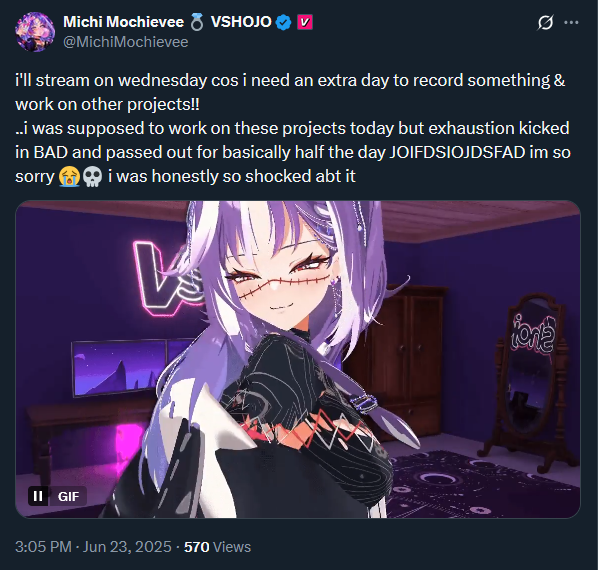Click the skull emoji in the tweet

[x=92, y=177]
